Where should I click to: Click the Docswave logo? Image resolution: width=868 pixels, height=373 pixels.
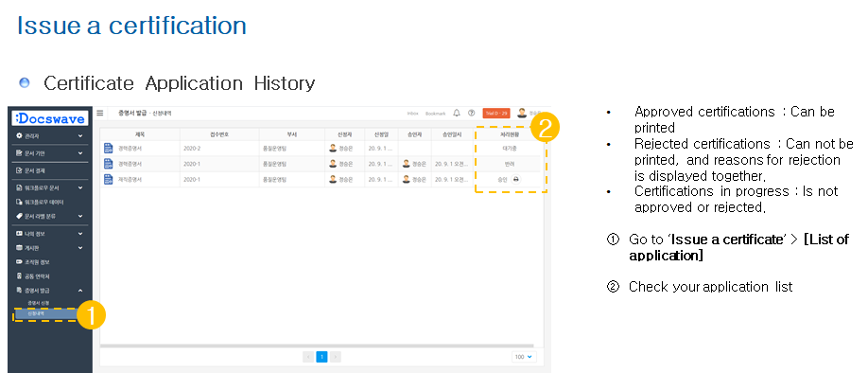50,118
